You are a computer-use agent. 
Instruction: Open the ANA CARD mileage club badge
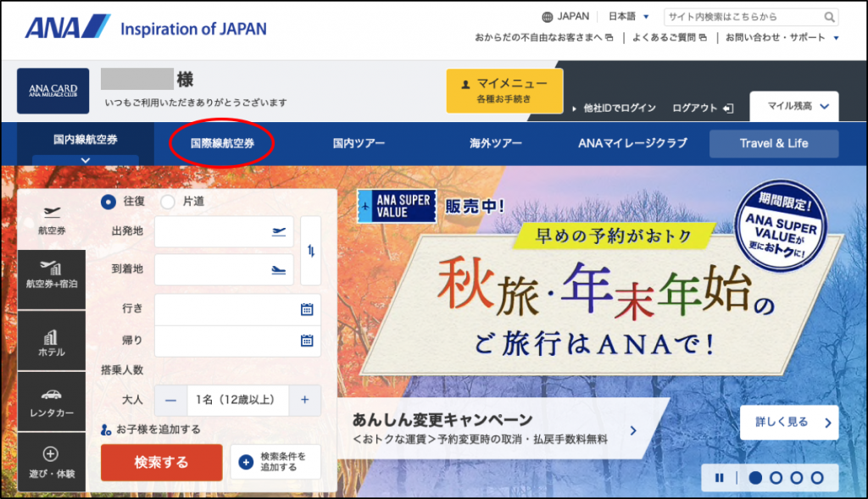pos(53,91)
